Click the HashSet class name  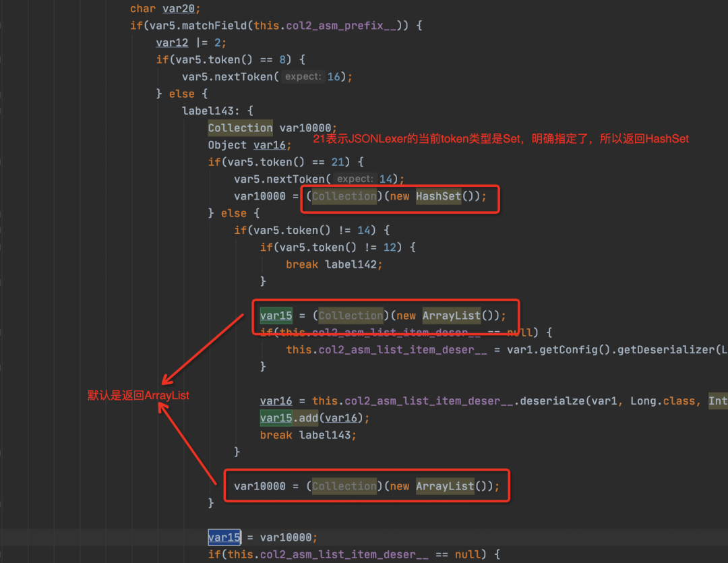click(x=438, y=196)
